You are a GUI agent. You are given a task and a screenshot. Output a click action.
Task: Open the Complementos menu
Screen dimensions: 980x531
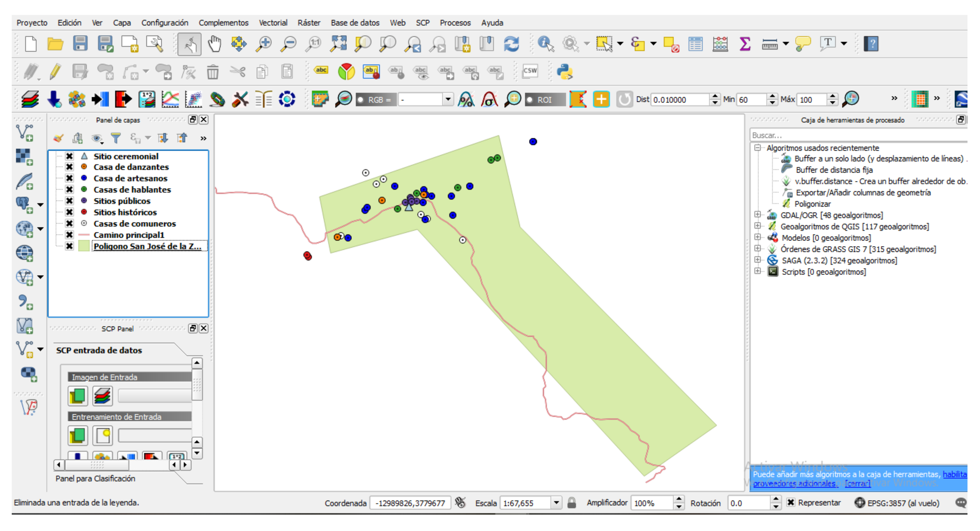tap(223, 22)
